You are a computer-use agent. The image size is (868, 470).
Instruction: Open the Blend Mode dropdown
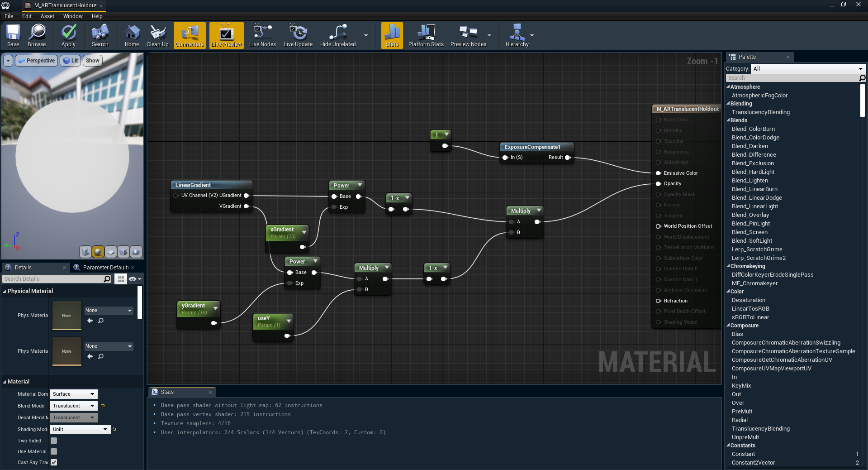coord(74,406)
